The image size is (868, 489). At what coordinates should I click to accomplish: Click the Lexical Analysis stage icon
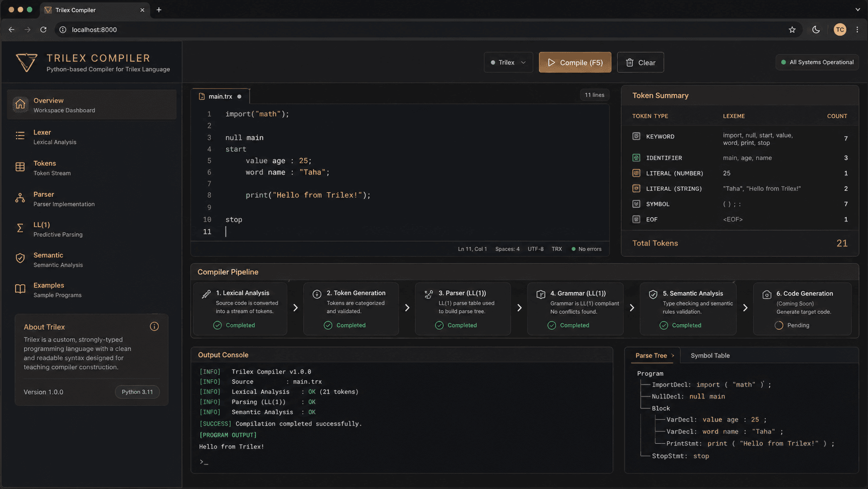(x=206, y=294)
